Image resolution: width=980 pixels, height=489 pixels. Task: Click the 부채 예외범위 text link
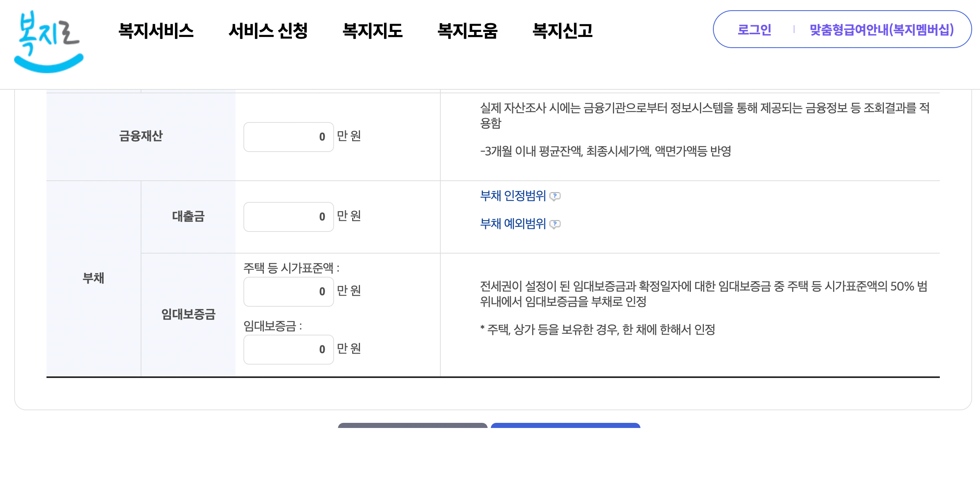point(513,224)
